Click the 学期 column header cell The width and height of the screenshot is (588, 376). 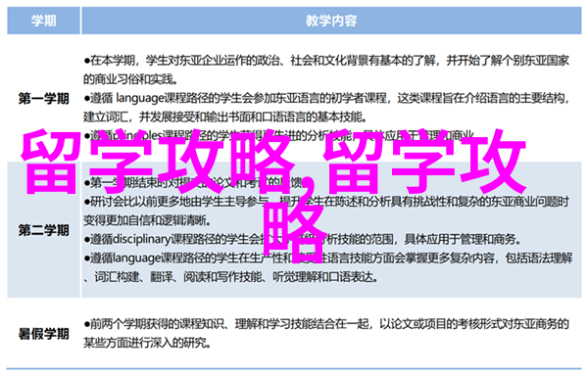coord(43,21)
